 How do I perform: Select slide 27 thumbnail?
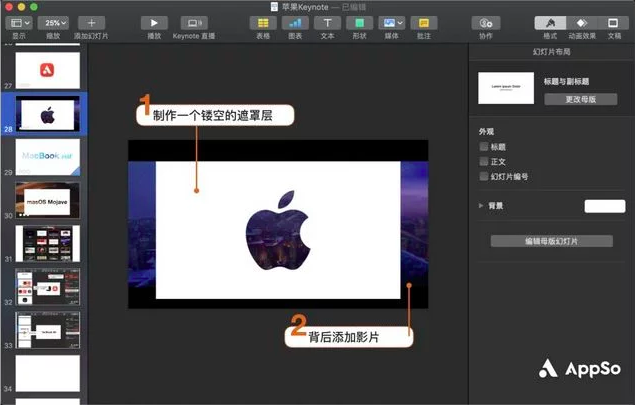point(48,70)
